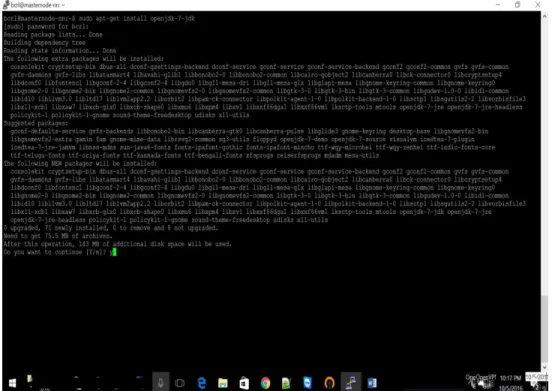Click the terminal scrollbar down arrow
The width and height of the screenshot is (552, 391).
545,366
